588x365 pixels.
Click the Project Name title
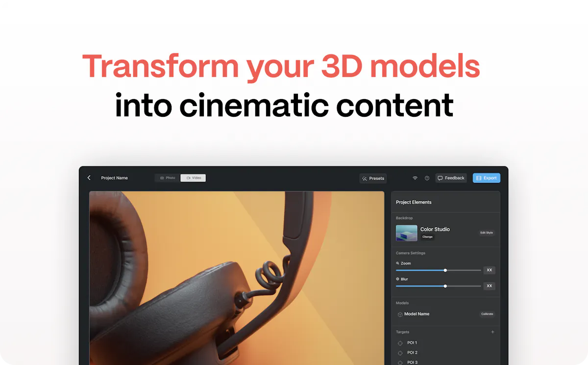114,178
